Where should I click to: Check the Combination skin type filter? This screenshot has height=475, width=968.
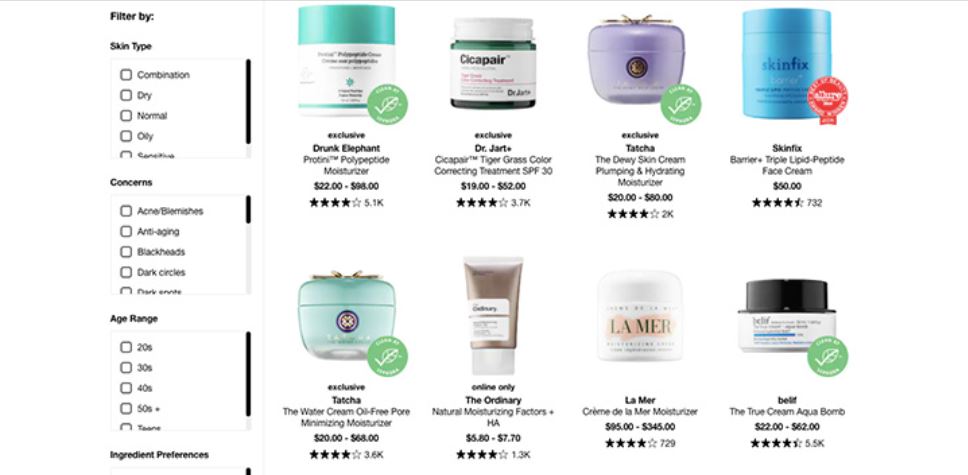pos(126,75)
